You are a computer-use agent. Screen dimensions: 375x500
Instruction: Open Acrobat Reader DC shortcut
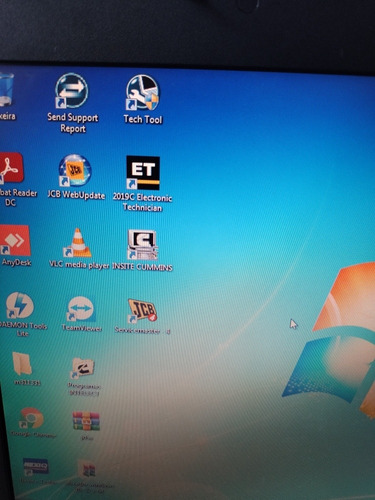(12, 168)
